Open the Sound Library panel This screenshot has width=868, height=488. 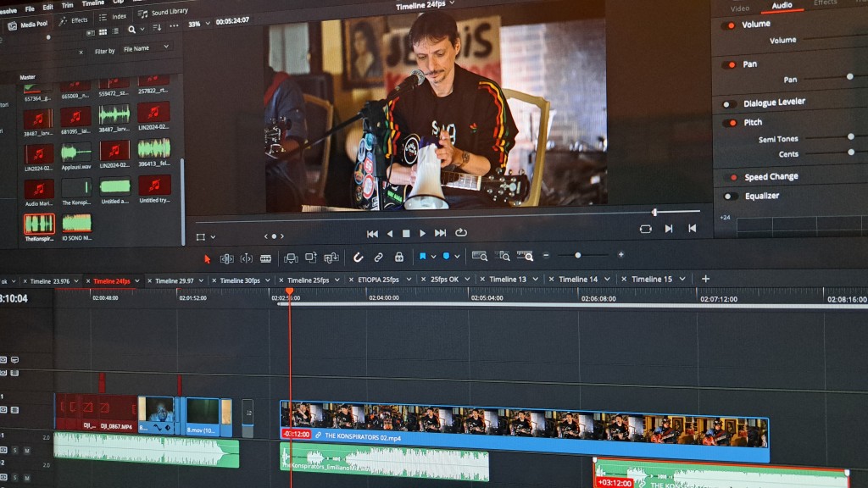pyautogui.click(x=163, y=12)
